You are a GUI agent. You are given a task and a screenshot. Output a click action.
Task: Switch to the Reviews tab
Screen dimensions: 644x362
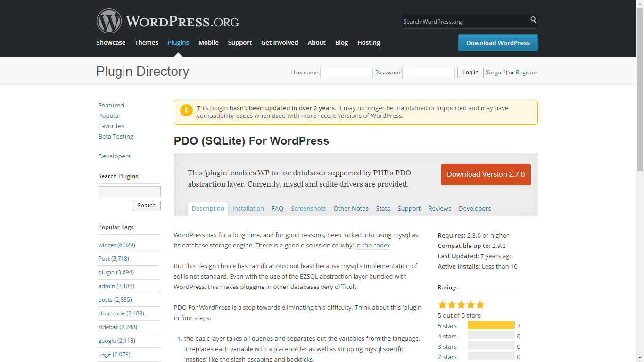[439, 209]
